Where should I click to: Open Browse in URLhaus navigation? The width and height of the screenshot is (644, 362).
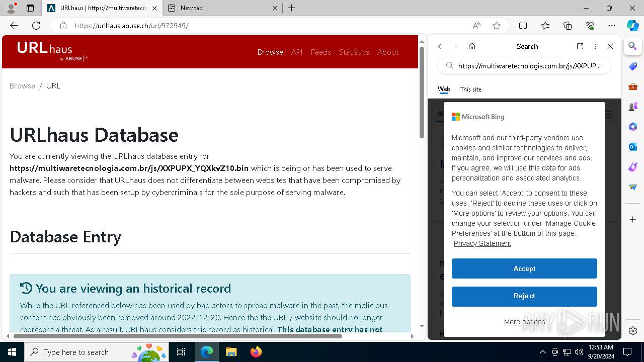click(270, 52)
